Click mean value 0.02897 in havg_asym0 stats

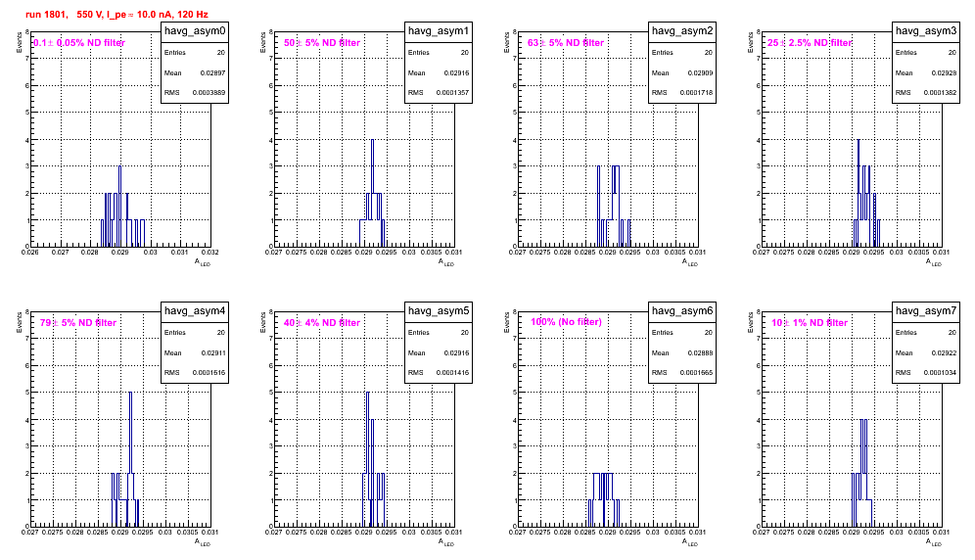point(212,72)
